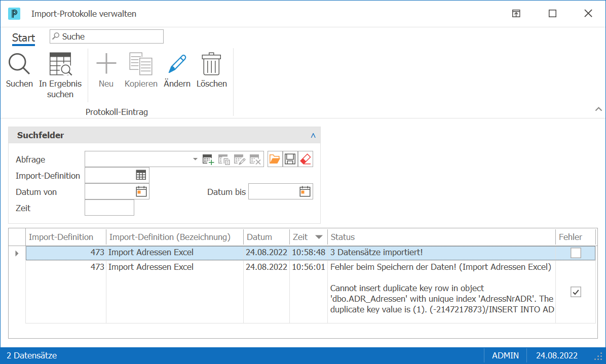The image size is (606, 364).
Task: Open the Datum bis calendar picker
Action: click(x=305, y=191)
